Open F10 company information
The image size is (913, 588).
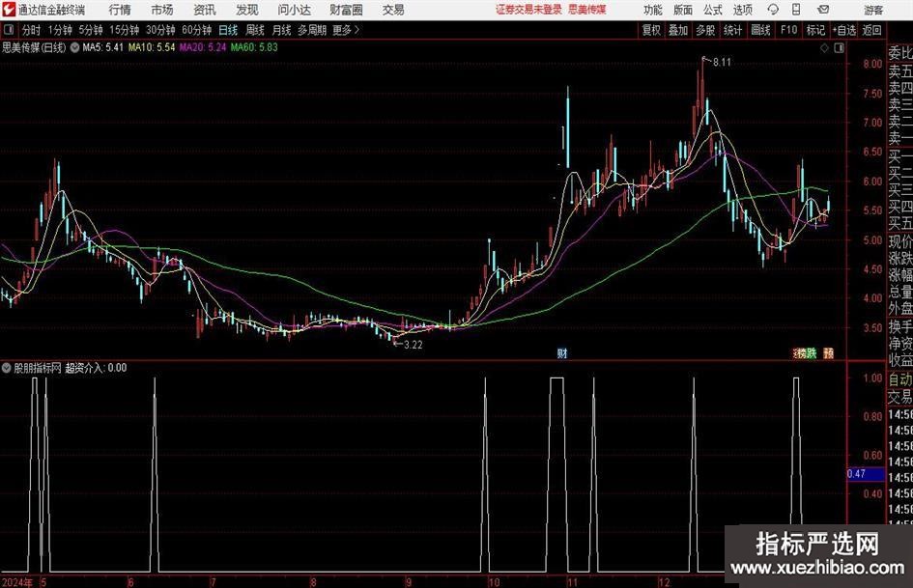[x=789, y=30]
